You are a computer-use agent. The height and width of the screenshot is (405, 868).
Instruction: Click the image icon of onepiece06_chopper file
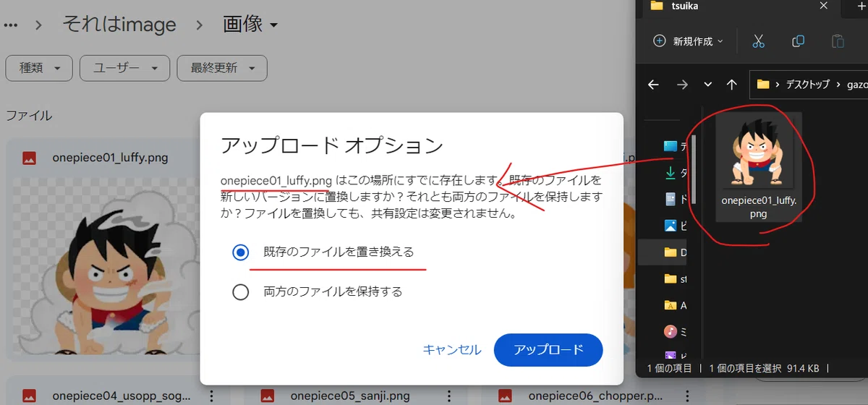[505, 396]
